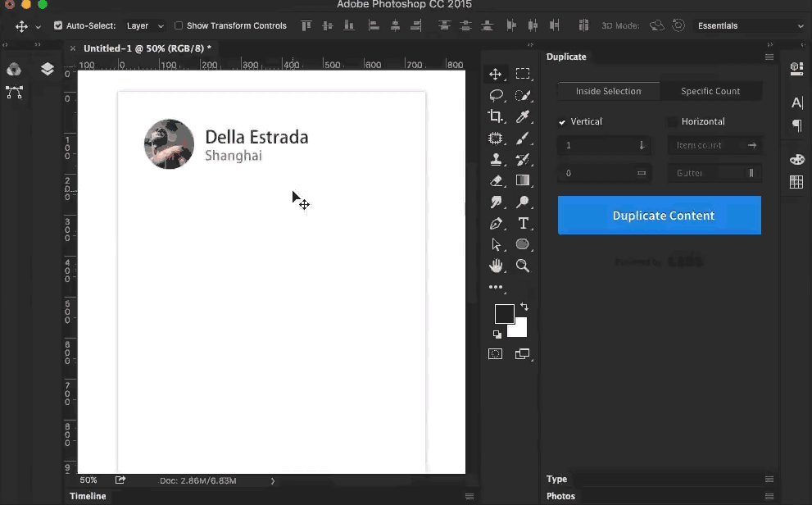Image resolution: width=812 pixels, height=505 pixels.
Task: Select the Eraser tool
Action: (x=496, y=180)
